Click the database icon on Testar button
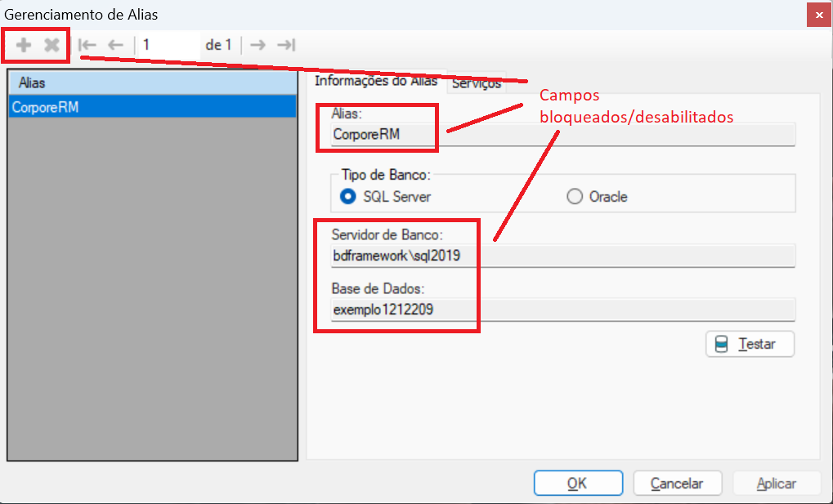Image resolution: width=833 pixels, height=504 pixels. (x=722, y=344)
